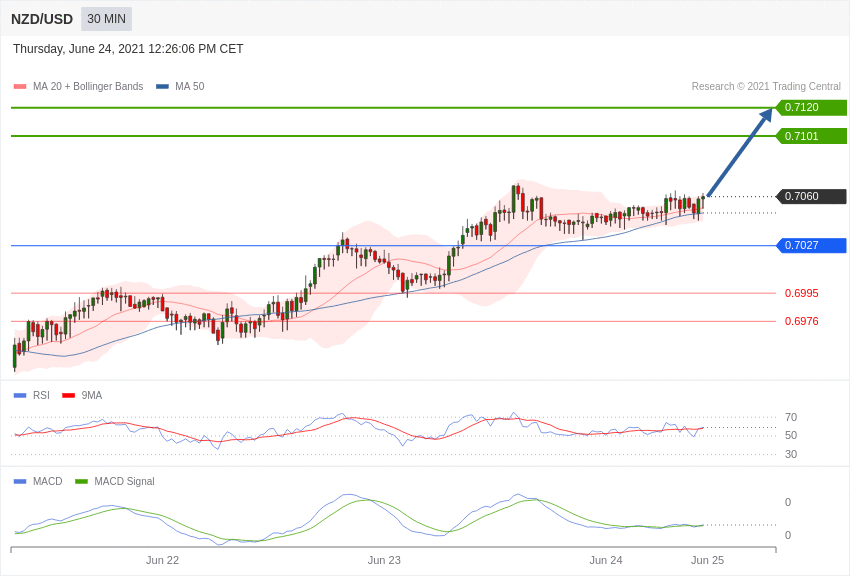Viewport: 850px width, 576px height.
Task: Click the Jun 25 date axis label
Action: [x=707, y=560]
